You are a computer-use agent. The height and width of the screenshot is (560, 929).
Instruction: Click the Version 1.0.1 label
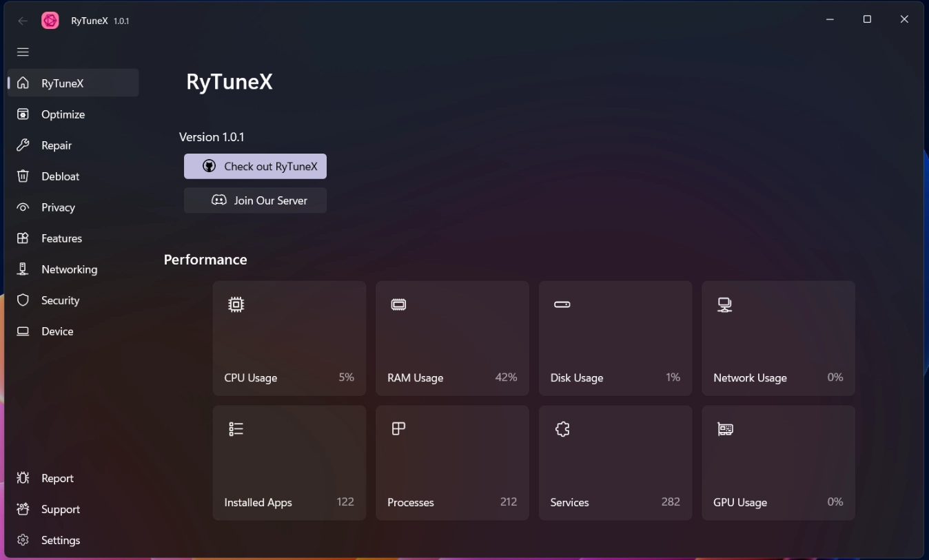pos(212,137)
